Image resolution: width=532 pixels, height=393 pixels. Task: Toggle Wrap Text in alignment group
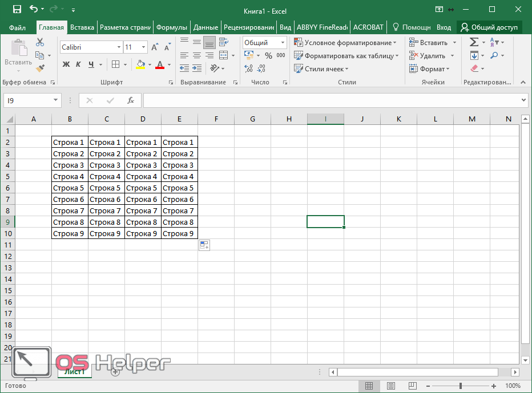tap(223, 42)
